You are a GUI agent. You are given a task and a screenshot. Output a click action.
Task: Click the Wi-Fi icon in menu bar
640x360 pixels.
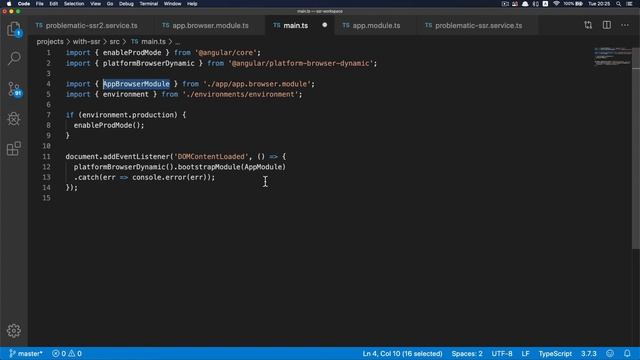pyautogui.click(x=556, y=4)
